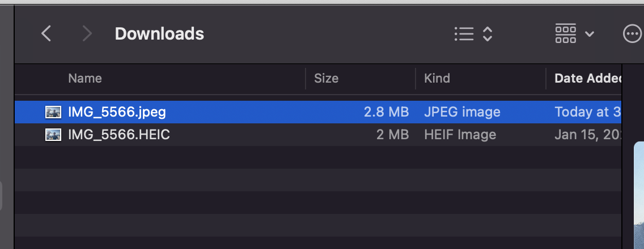
Task: Click the IMG_5566.jpeg file thumbnail icon
Action: coord(53,112)
